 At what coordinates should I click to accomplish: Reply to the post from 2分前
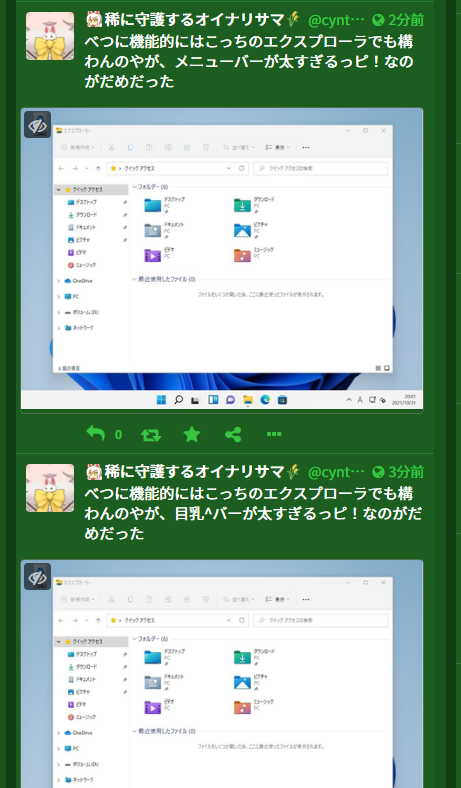pyautogui.click(x=96, y=433)
